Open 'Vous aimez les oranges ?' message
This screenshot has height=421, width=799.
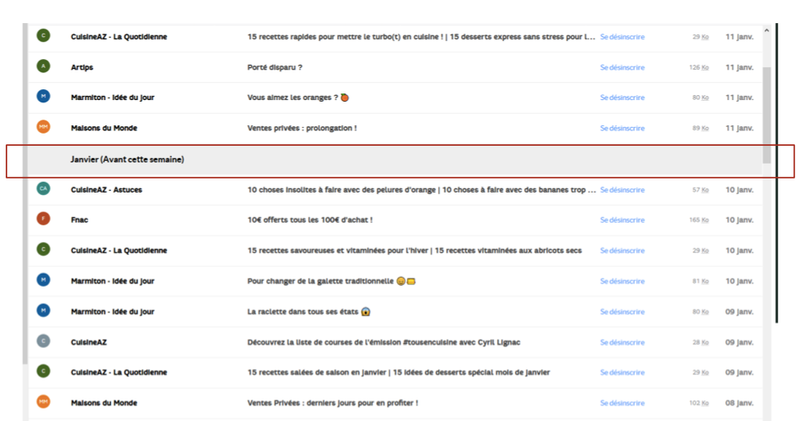[x=297, y=98]
